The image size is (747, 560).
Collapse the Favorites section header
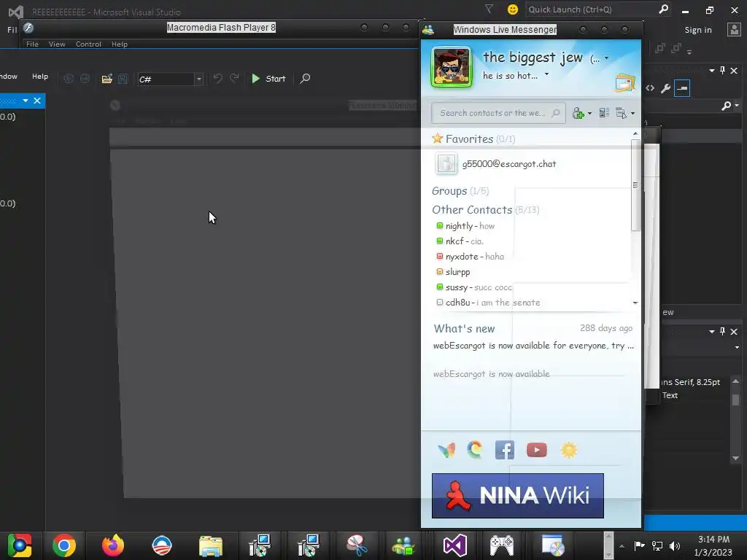click(473, 139)
